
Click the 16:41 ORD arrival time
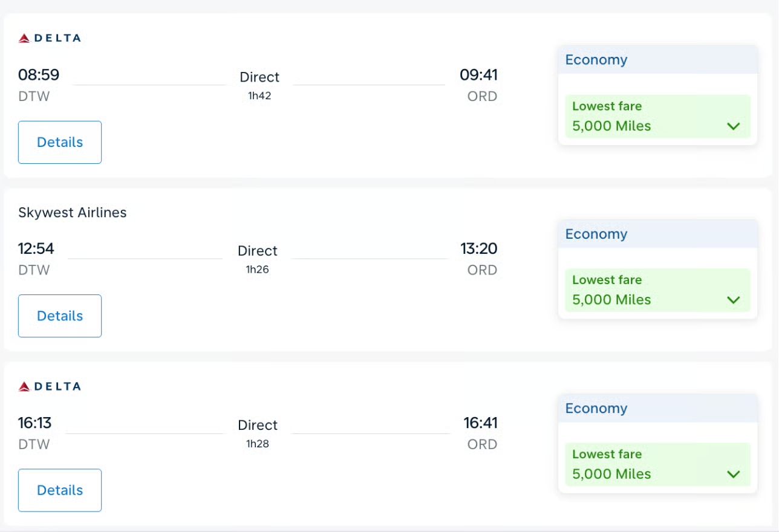pyautogui.click(x=480, y=423)
